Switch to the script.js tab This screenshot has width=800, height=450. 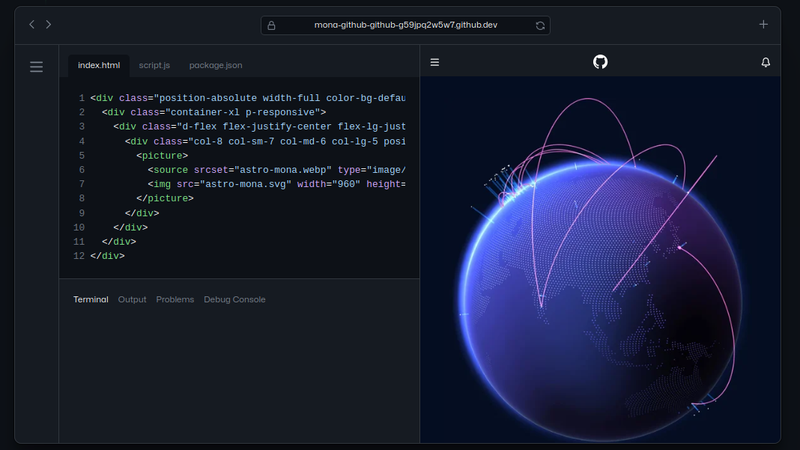coord(154,65)
